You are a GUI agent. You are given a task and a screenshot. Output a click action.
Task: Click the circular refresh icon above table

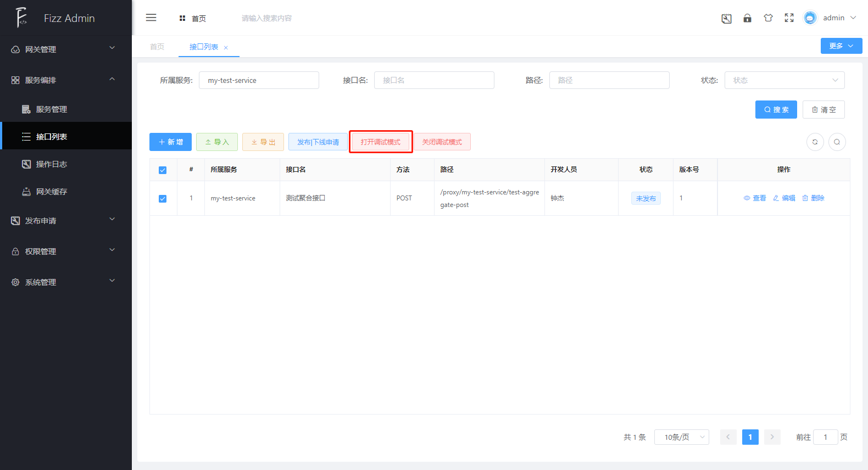(x=815, y=142)
